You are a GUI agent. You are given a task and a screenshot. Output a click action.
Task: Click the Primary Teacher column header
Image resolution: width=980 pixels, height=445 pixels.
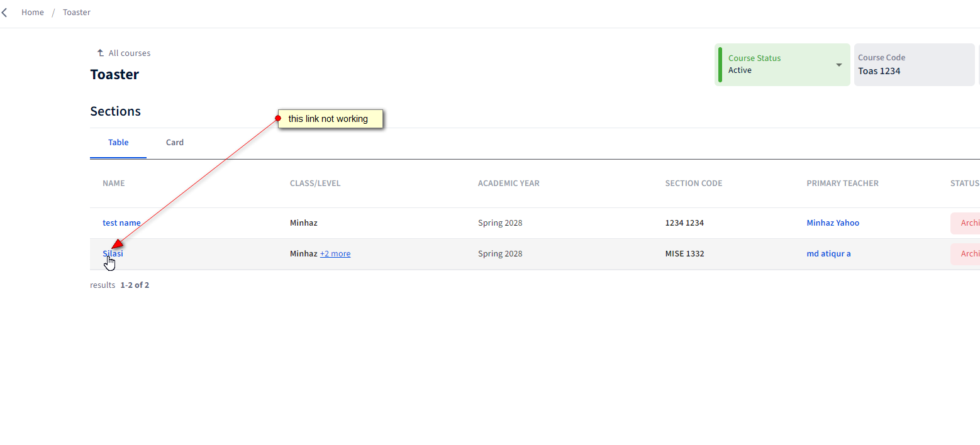pos(842,184)
